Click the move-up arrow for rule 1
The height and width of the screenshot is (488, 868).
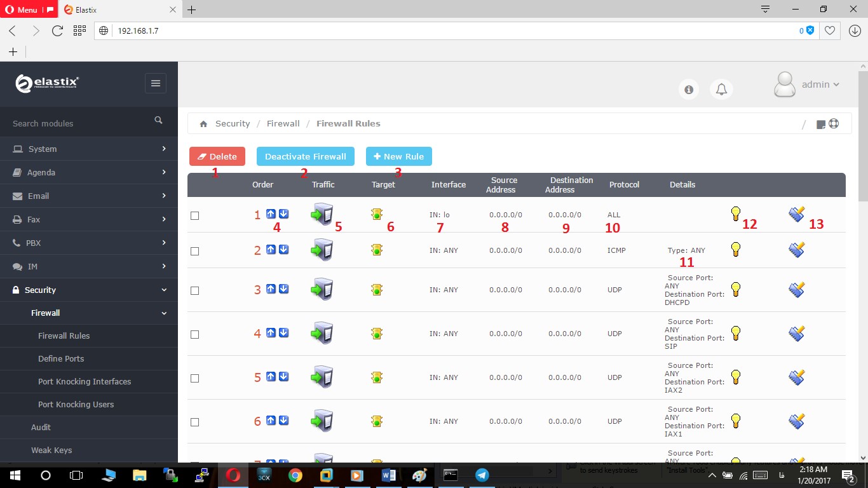[x=271, y=214]
